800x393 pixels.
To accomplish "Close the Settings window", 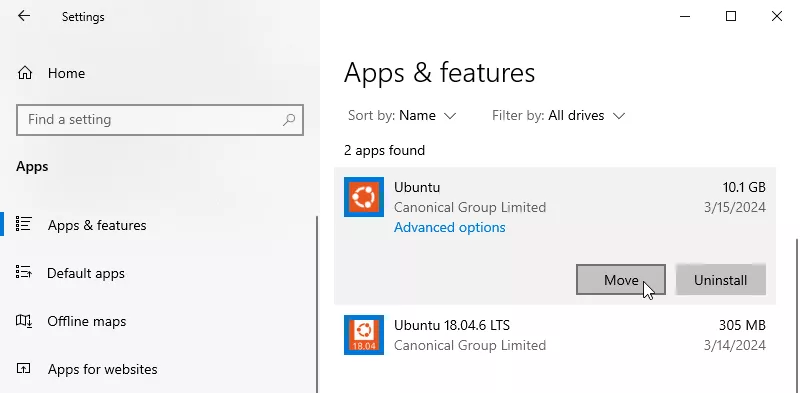I will pos(777,16).
